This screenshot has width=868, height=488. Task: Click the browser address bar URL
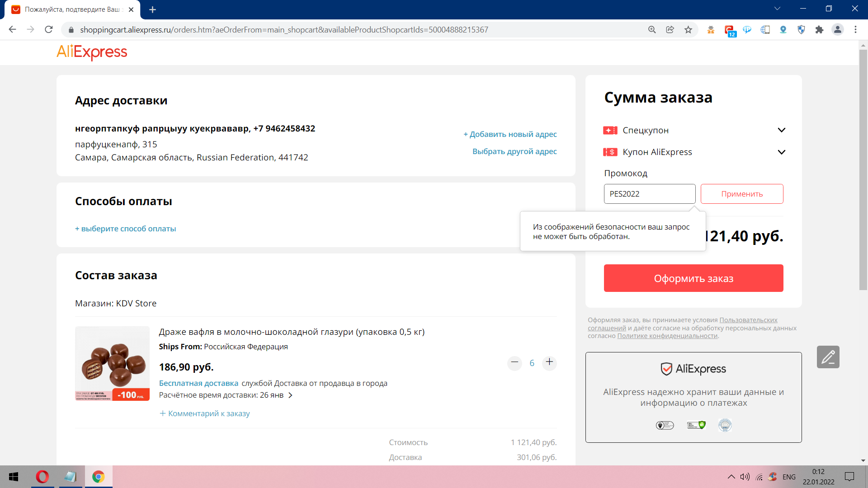click(284, 30)
